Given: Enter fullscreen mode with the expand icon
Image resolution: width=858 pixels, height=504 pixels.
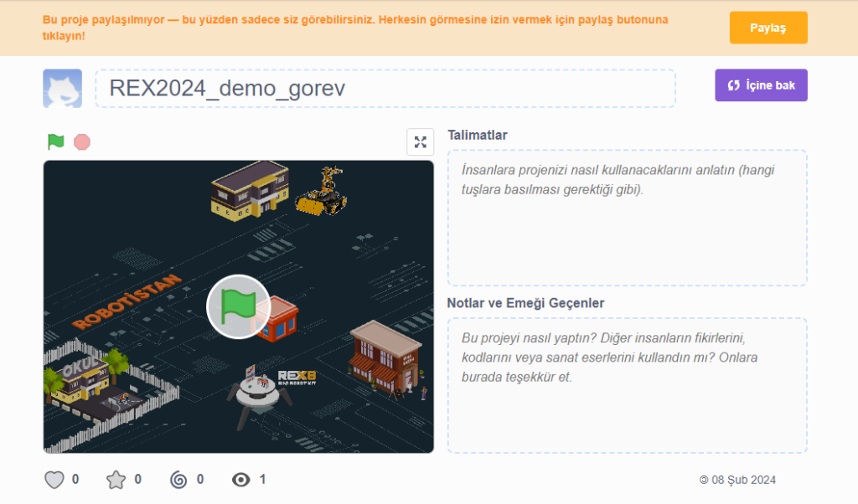Looking at the screenshot, I should pos(421,141).
